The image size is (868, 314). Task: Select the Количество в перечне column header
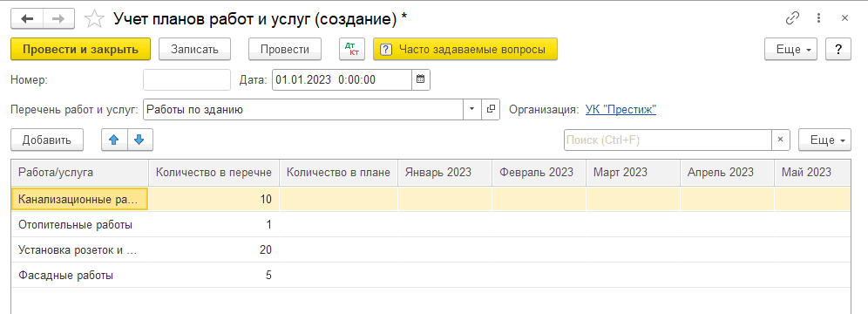[214, 172]
